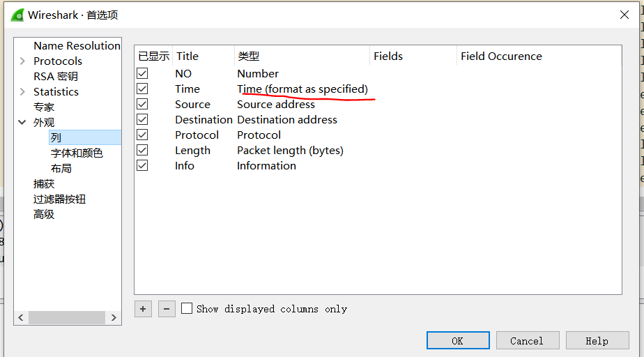The width and height of the screenshot is (644, 357).
Task: Expand the Statistics tree node
Action: point(22,92)
